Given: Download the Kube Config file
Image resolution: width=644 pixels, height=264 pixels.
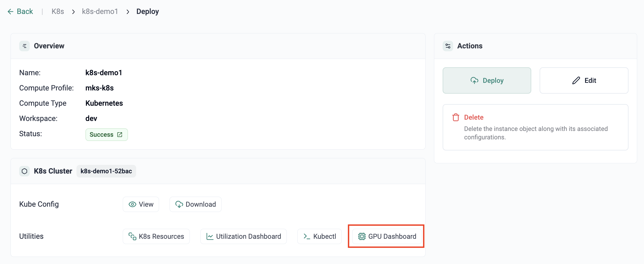Looking at the screenshot, I should click(195, 204).
